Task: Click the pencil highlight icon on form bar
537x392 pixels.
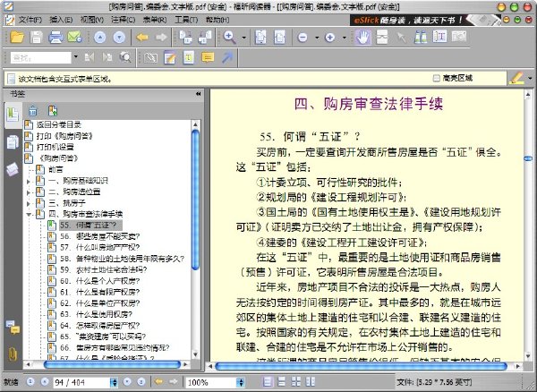Action: (516, 78)
